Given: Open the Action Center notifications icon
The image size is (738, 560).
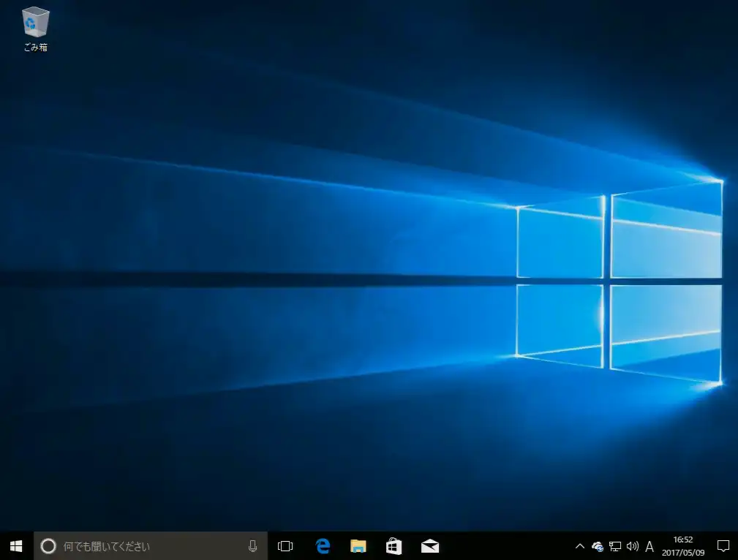Looking at the screenshot, I should (723, 546).
